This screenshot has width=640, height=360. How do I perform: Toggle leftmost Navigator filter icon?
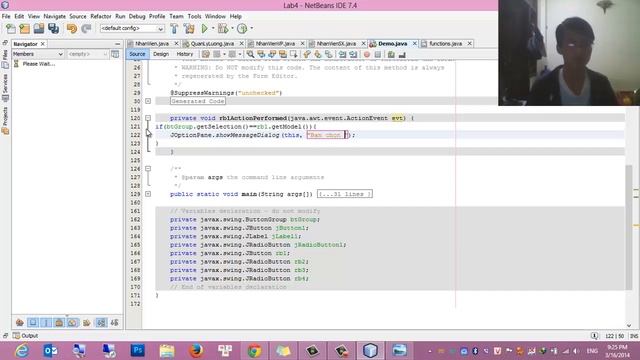point(20,322)
